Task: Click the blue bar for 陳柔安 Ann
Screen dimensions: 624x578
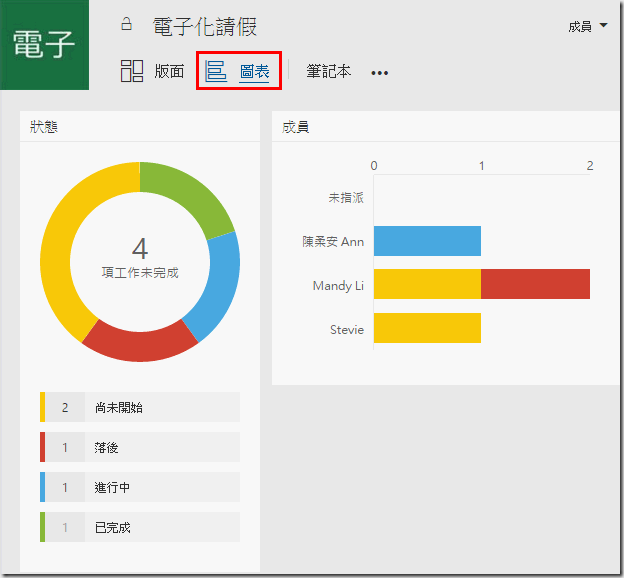Action: pyautogui.click(x=427, y=241)
